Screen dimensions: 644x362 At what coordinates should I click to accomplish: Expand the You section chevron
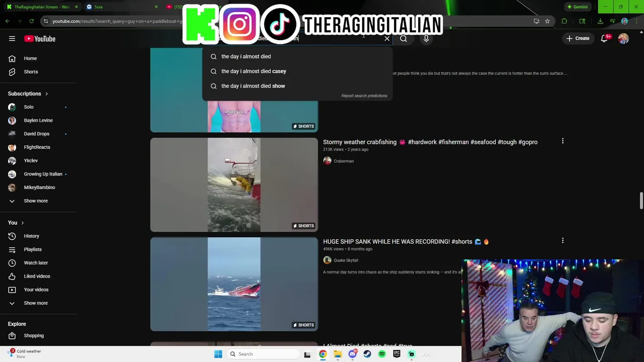[x=22, y=223]
